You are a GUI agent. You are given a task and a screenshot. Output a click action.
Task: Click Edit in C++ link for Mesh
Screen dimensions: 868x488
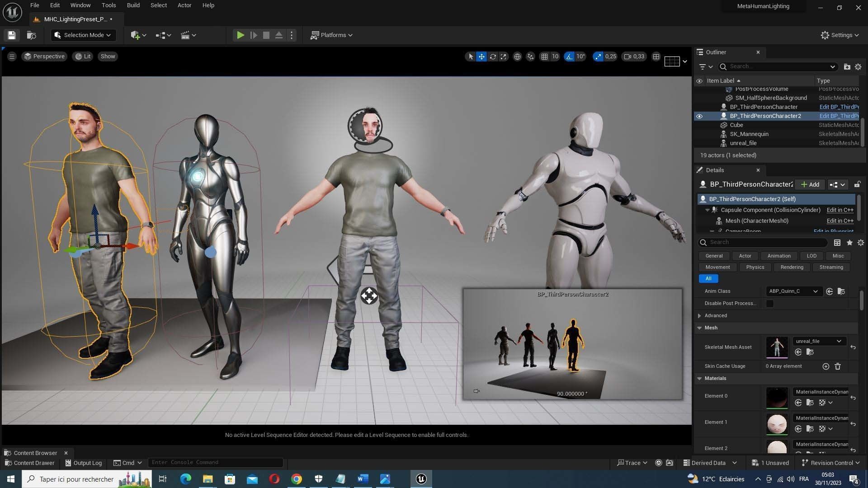(840, 221)
